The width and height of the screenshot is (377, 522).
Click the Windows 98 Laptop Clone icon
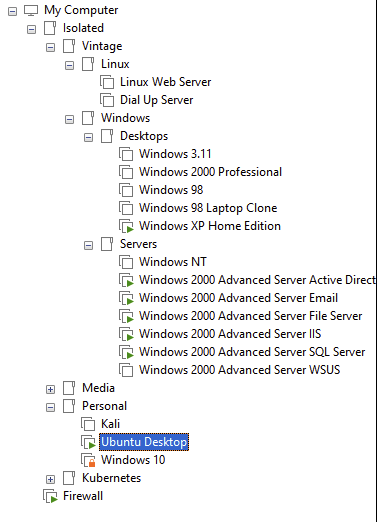[126, 208]
